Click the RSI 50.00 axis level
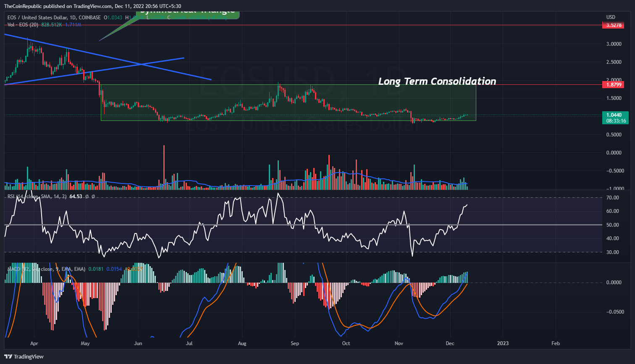The height and width of the screenshot is (364, 635). [613, 225]
